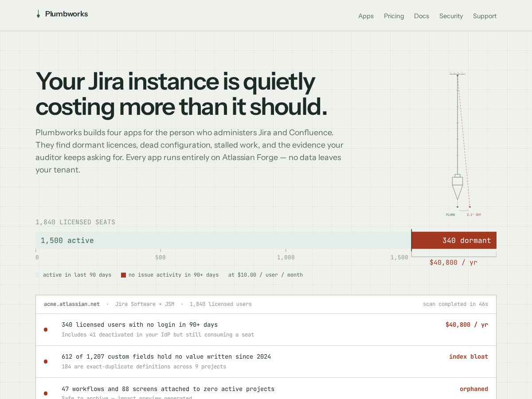Click '1,840 LICENSED SEATS' label

pyautogui.click(x=75, y=222)
